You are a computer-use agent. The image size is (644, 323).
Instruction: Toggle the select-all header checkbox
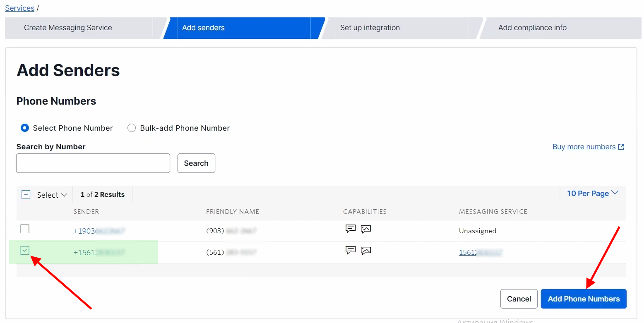pyautogui.click(x=26, y=195)
